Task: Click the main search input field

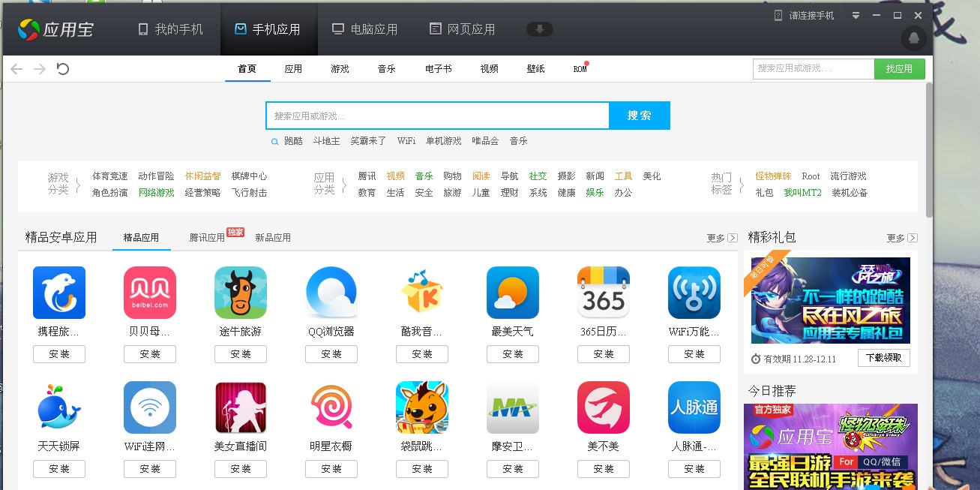Action: coord(437,116)
